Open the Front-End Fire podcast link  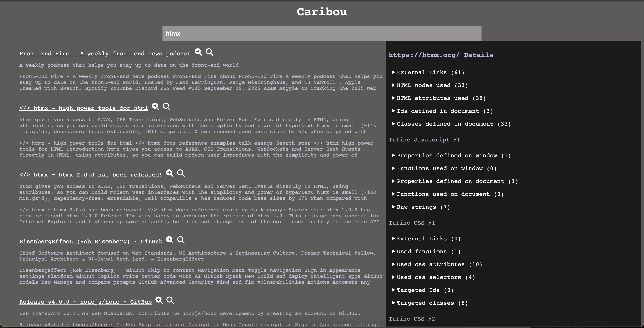coord(105,54)
